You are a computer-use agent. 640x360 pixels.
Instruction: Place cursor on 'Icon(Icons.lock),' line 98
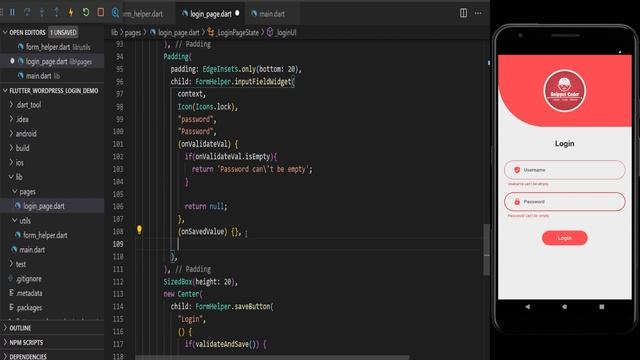(x=207, y=107)
